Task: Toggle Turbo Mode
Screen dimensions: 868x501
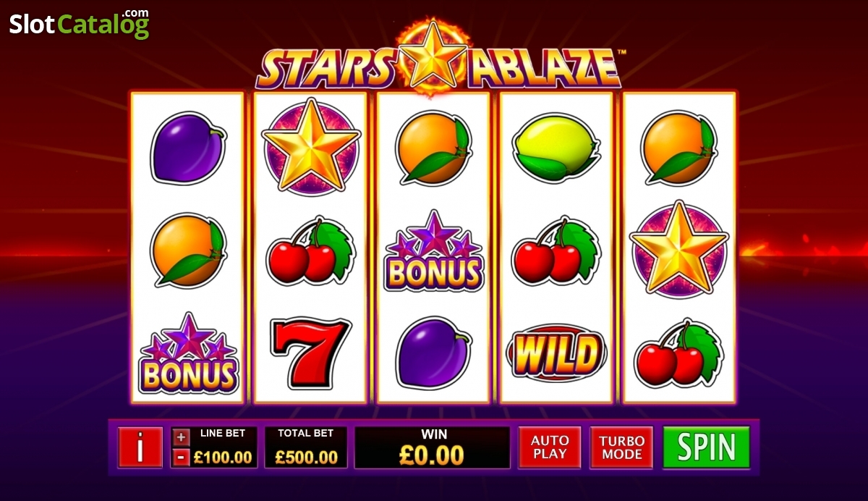Action: (622, 447)
